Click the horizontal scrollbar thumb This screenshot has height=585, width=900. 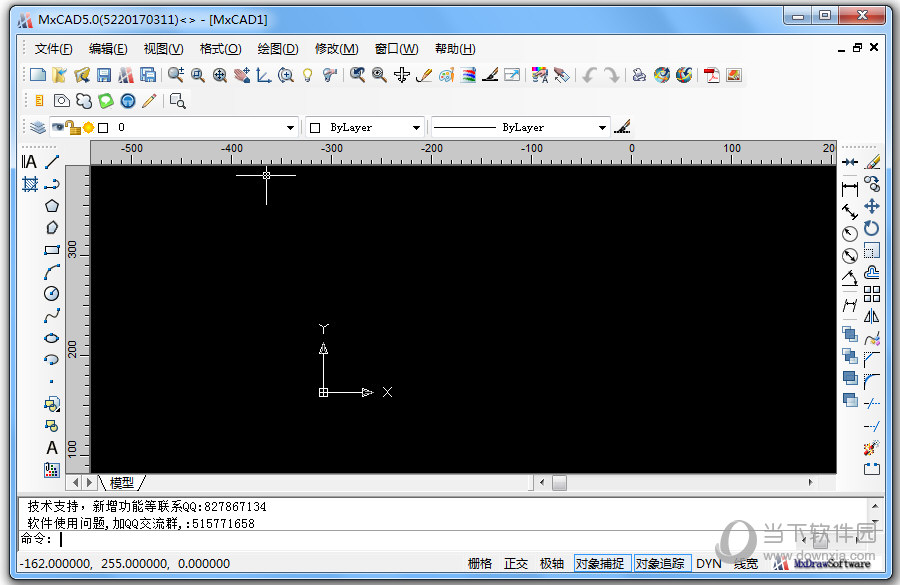(559, 483)
